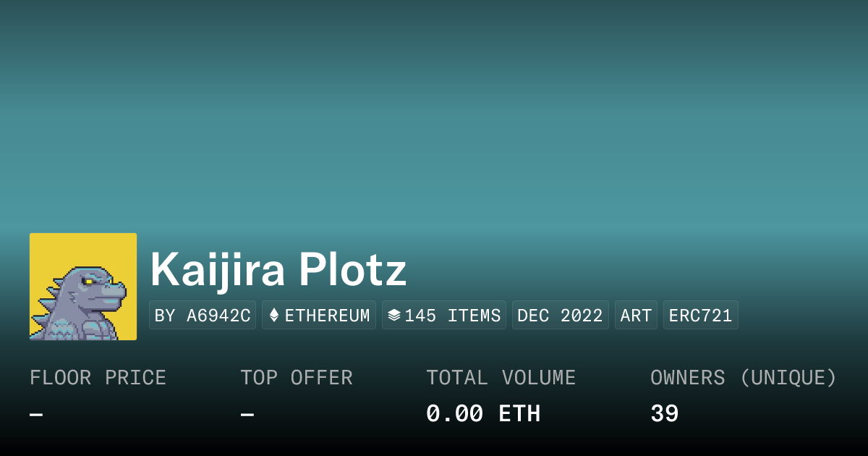This screenshot has width=868, height=456.
Task: Click the TOTAL VOLUME heading
Action: point(501,378)
